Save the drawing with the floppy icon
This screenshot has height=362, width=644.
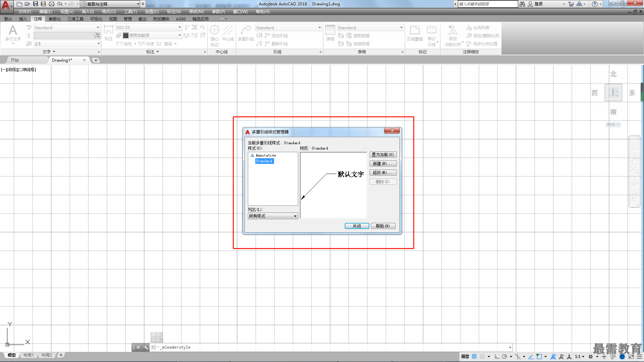[36, 4]
